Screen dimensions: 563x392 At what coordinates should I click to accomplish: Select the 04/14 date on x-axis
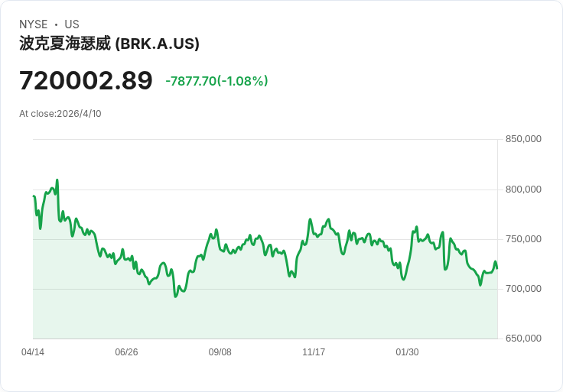33,352
